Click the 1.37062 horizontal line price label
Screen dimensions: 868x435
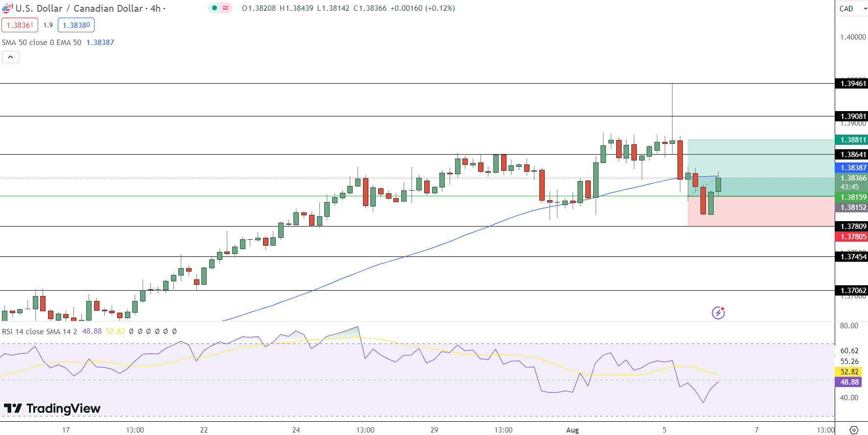point(851,291)
